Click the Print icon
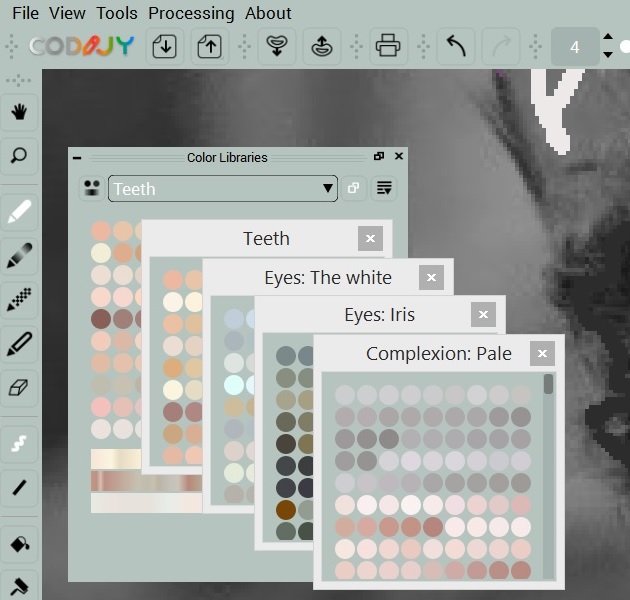The width and height of the screenshot is (630, 600). [388, 46]
